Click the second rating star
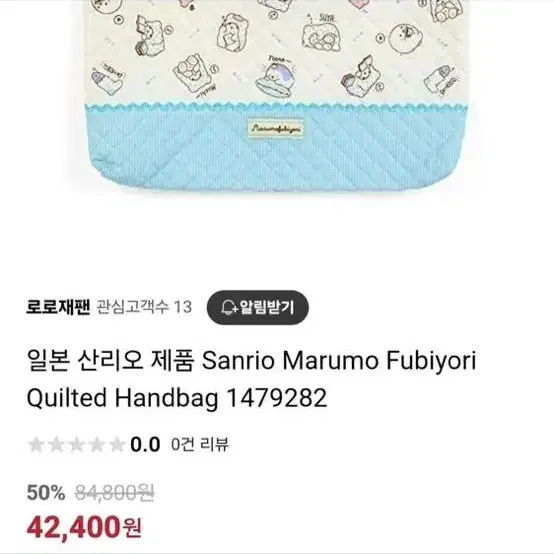 tap(56, 444)
